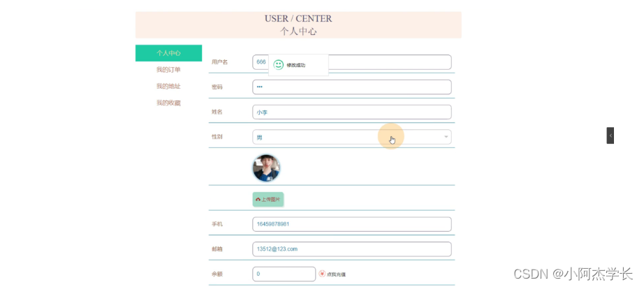Focus the 用户名 username field
This screenshot has height=287, width=644.
[x=391, y=62]
